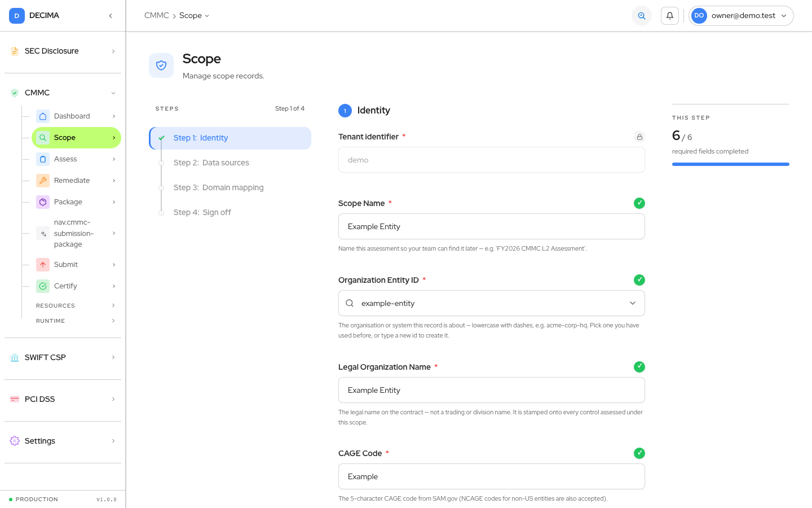Open the search magnifier in the top bar

(642, 16)
